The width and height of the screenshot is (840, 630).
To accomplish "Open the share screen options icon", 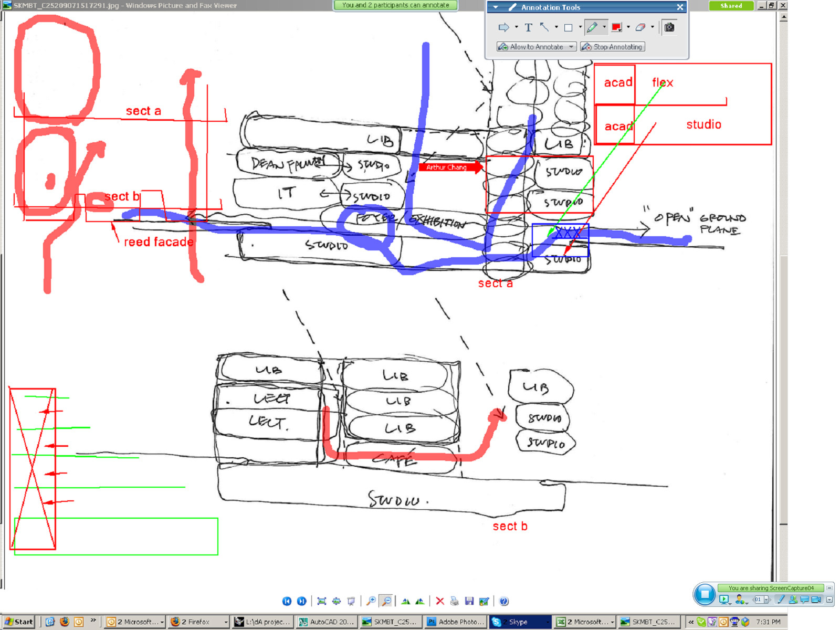I will [724, 600].
